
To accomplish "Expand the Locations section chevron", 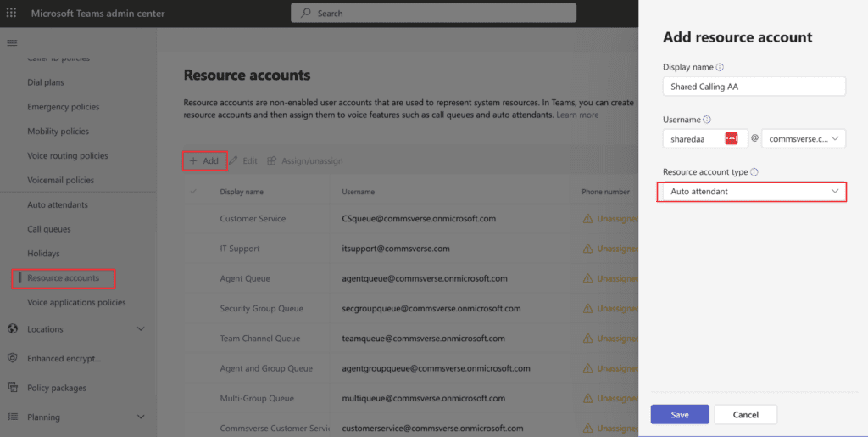I will pyautogui.click(x=141, y=329).
